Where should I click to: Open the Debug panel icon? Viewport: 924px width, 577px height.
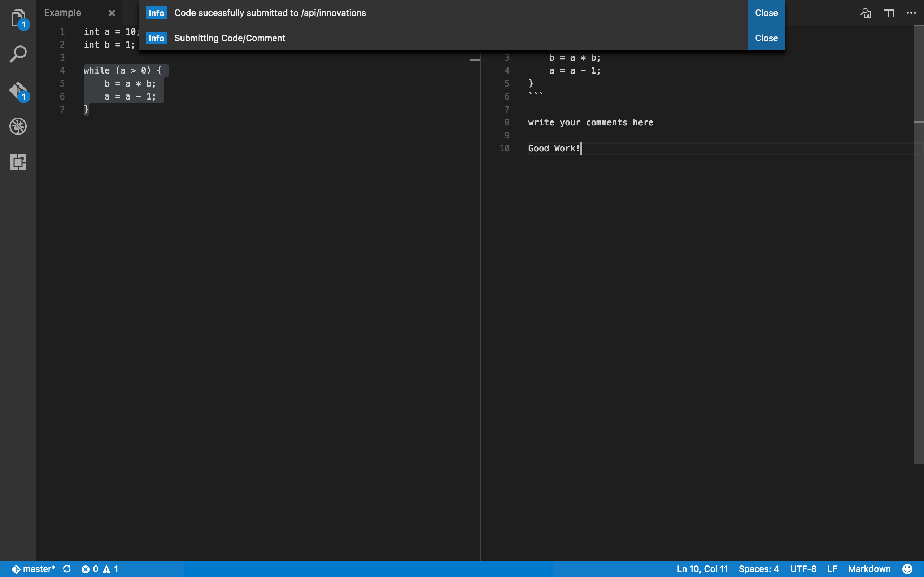pyautogui.click(x=18, y=126)
